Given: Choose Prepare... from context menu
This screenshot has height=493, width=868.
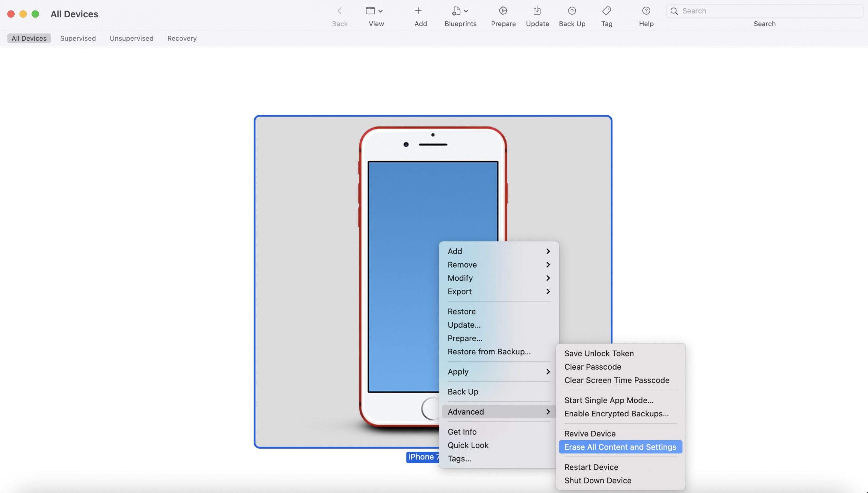Looking at the screenshot, I should (x=499, y=338).
